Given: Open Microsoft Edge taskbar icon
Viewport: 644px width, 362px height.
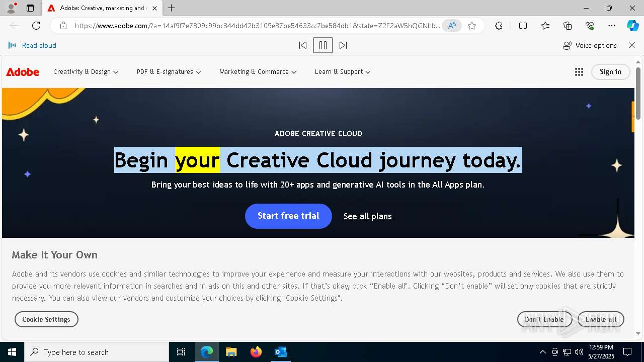Looking at the screenshot, I should pos(207,352).
